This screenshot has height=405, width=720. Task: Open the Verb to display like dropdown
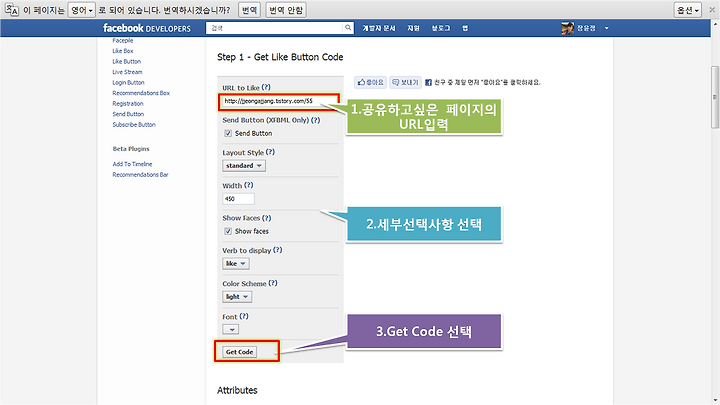pyautogui.click(x=236, y=264)
